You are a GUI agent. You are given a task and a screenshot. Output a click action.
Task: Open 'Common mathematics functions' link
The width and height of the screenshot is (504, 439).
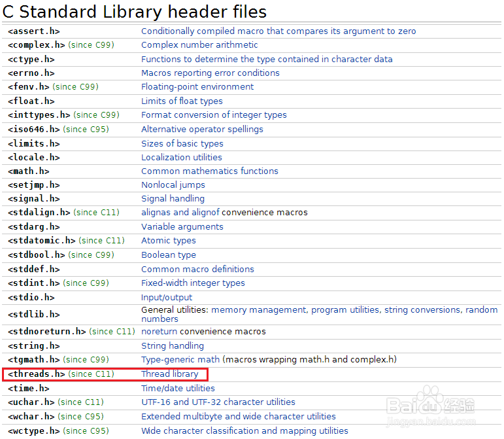click(210, 171)
